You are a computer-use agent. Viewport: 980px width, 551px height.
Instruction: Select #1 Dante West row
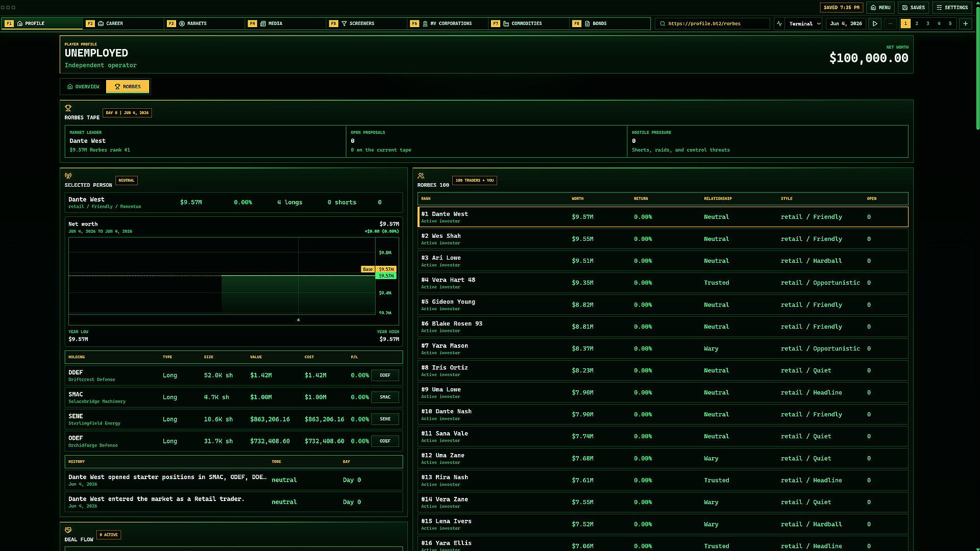[663, 217]
